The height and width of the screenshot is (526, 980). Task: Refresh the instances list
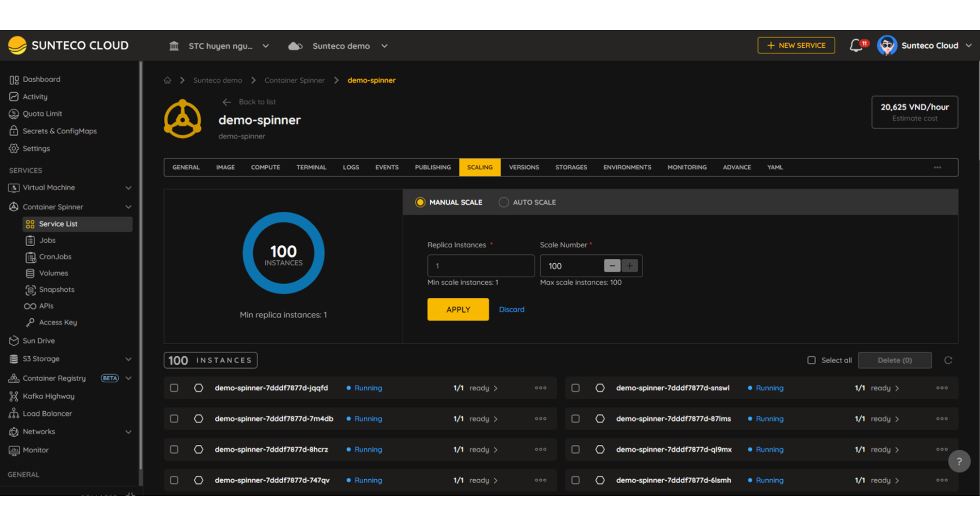pyautogui.click(x=948, y=360)
